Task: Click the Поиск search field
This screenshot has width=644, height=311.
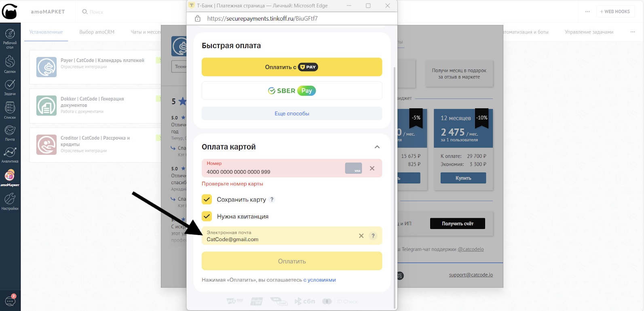Action: (96, 12)
